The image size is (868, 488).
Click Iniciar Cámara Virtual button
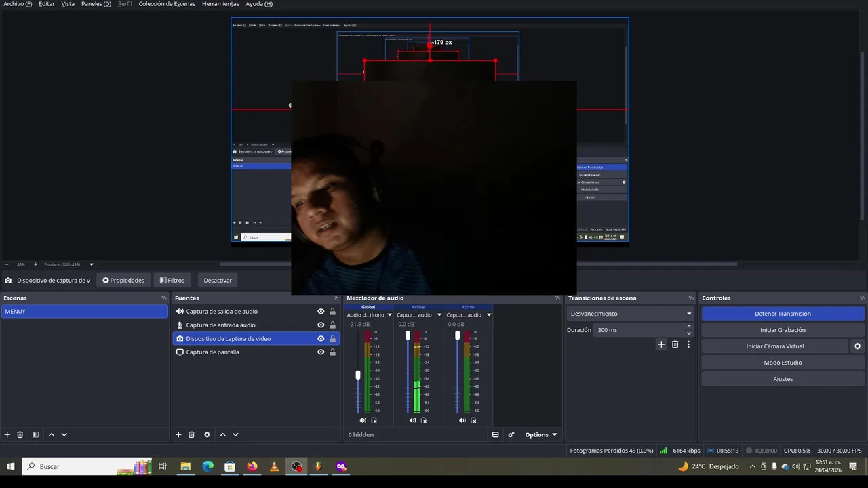pos(775,346)
